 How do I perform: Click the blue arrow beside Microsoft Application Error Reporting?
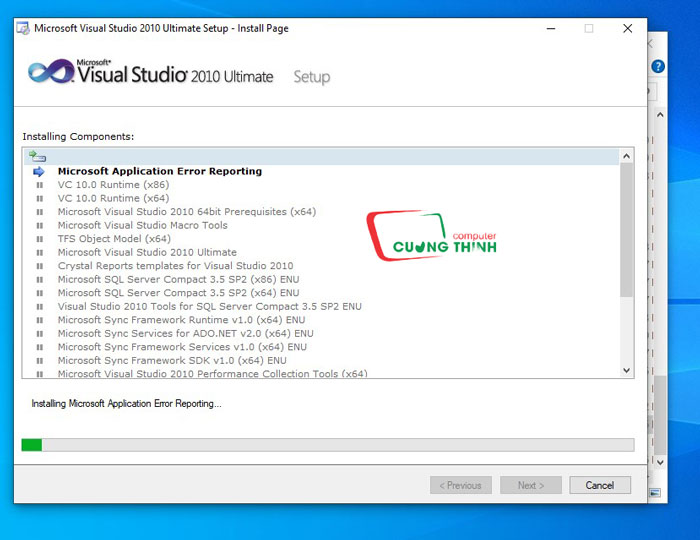click(x=39, y=171)
